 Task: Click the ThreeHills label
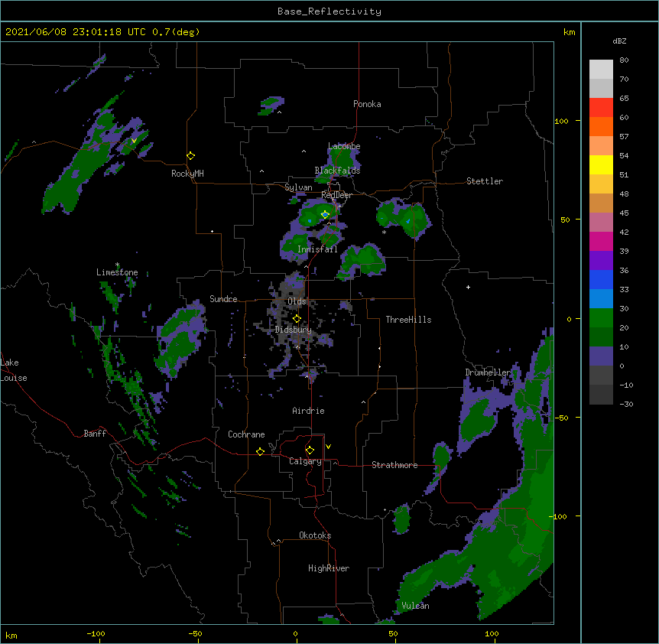(408, 320)
